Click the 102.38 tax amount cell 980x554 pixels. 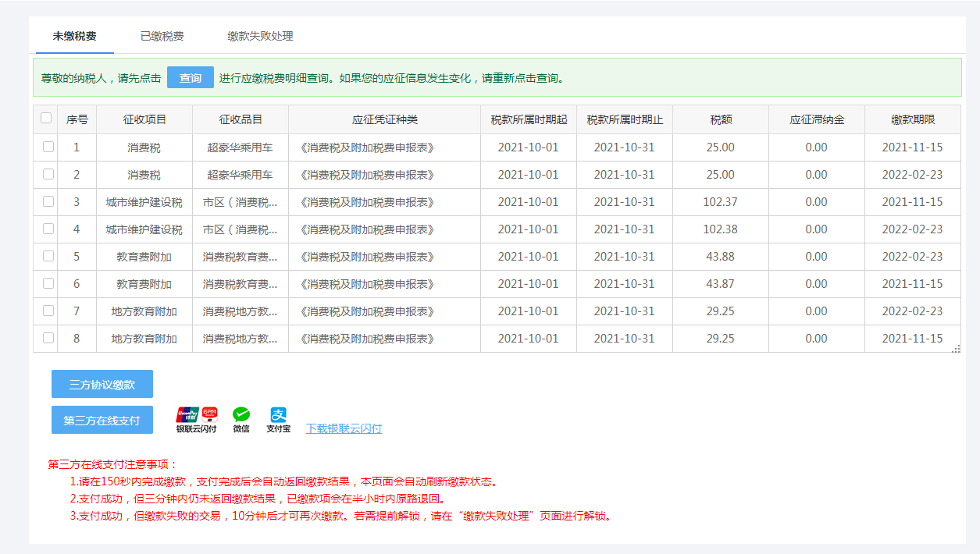pos(720,229)
